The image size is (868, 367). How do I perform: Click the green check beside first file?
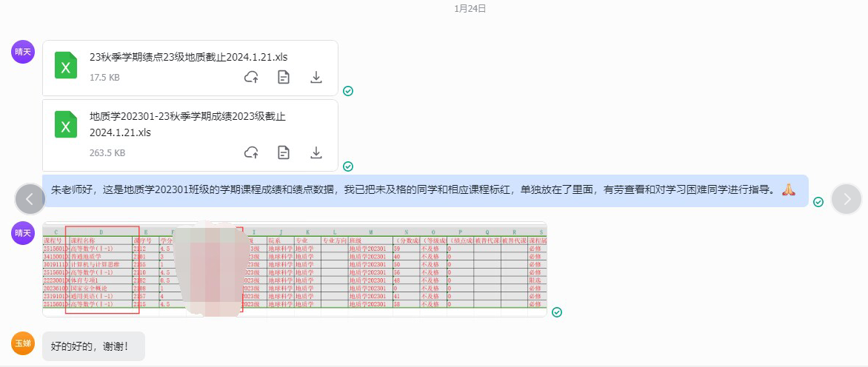click(x=348, y=91)
